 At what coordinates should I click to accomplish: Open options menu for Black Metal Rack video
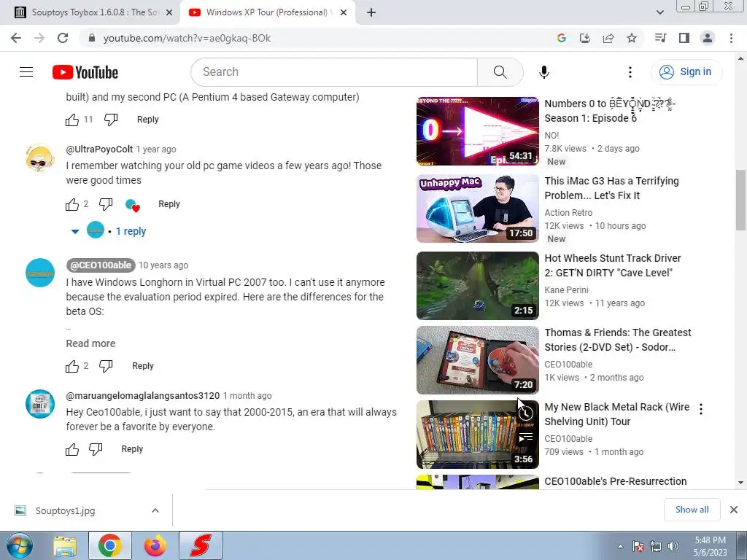[701, 409]
